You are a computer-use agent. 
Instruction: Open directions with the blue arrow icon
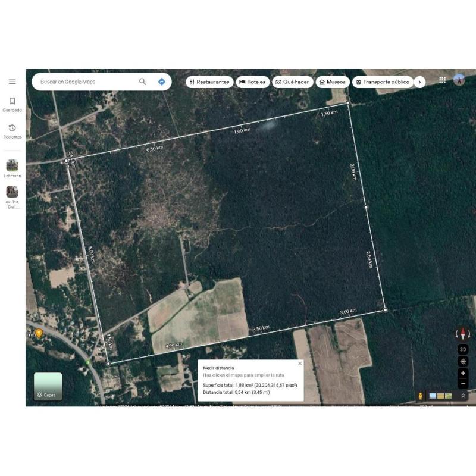[161, 82]
